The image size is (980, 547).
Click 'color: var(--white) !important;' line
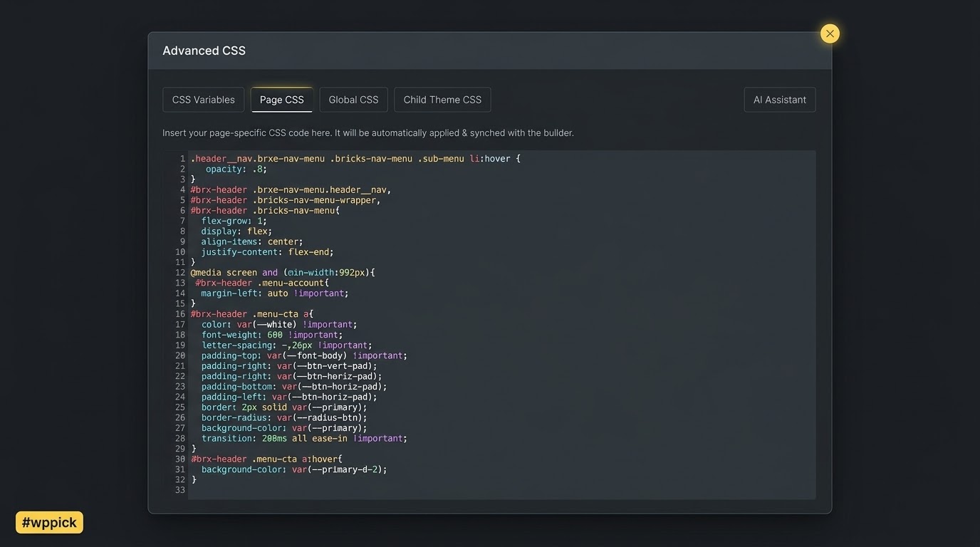click(279, 324)
